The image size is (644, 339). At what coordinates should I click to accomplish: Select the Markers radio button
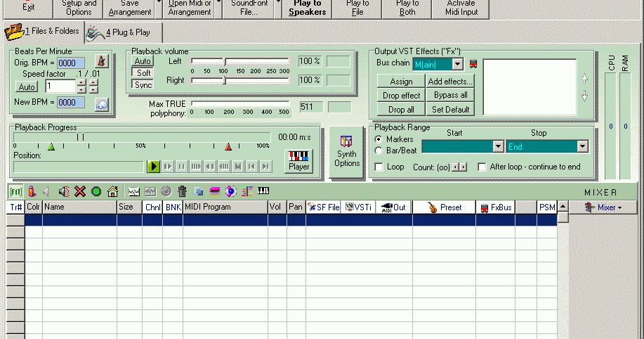point(379,139)
